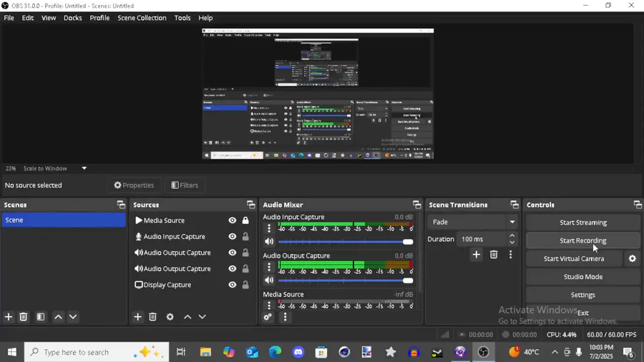This screenshot has width=644, height=362.
Task: Unlock the Media Source lock icon
Action: pos(245,220)
